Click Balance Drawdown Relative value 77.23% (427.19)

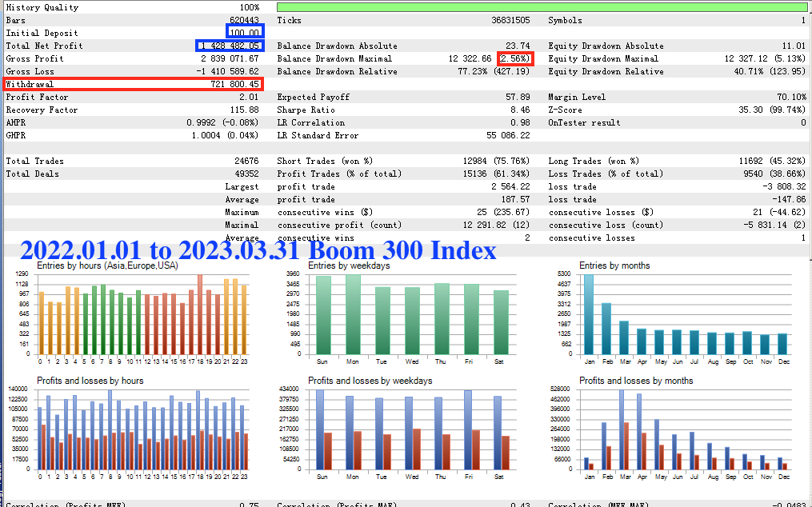pos(494,71)
